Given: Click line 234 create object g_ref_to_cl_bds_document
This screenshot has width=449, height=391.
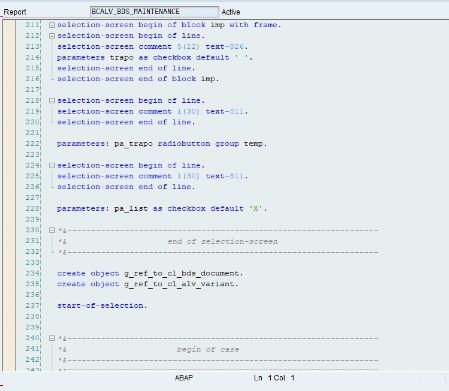Looking at the screenshot, I should tap(150, 273).
